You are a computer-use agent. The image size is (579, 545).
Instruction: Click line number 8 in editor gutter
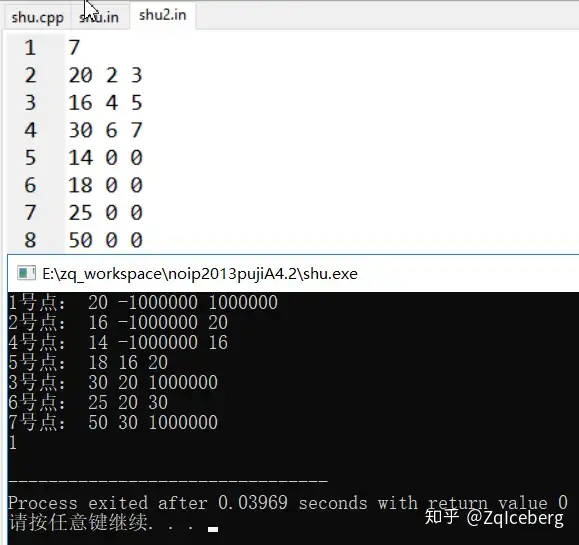point(30,240)
